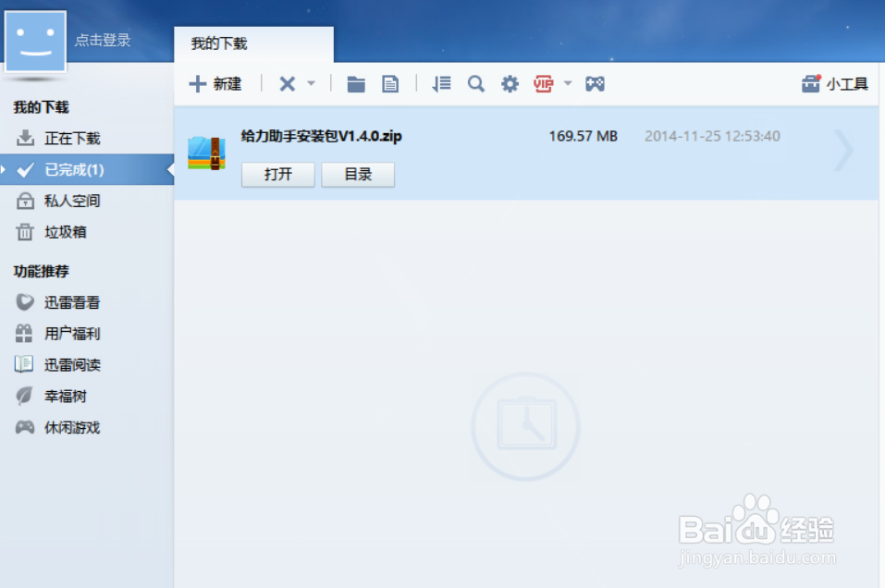Expand the delete options dropdown arrow
Screen dimensions: 885x588
311,83
